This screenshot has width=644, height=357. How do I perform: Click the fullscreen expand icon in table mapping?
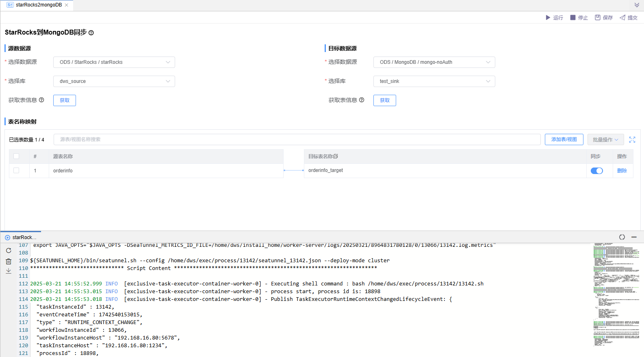coord(632,139)
